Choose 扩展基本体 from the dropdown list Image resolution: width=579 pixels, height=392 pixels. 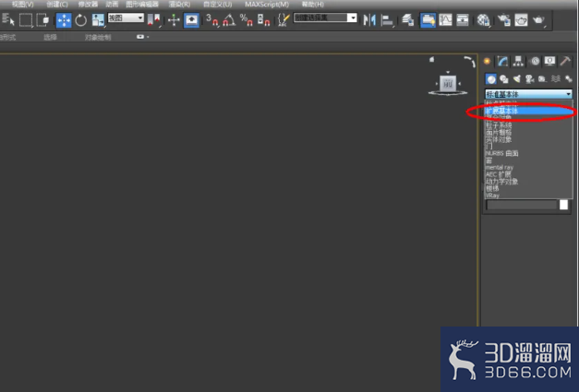pos(528,111)
